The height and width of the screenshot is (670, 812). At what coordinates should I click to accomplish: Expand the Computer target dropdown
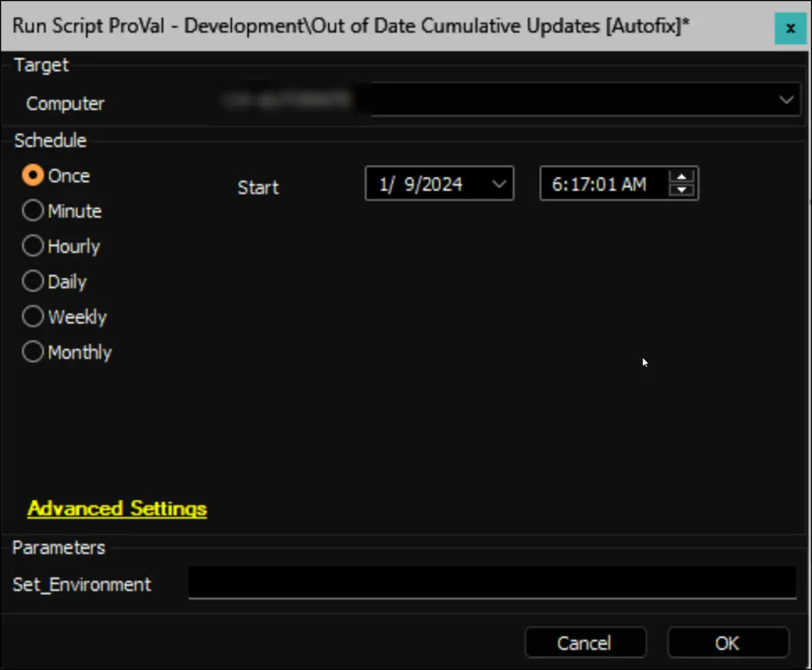(x=786, y=99)
